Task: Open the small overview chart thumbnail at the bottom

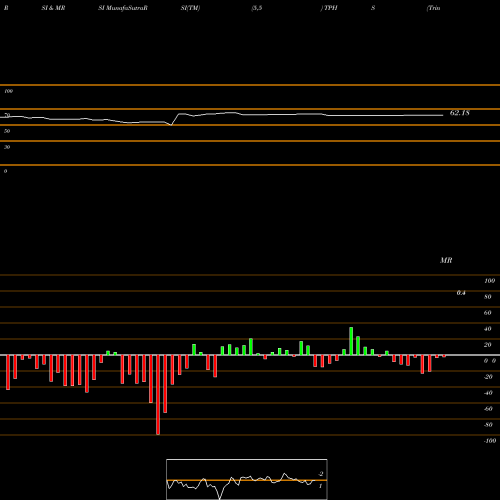Action: tap(247, 479)
